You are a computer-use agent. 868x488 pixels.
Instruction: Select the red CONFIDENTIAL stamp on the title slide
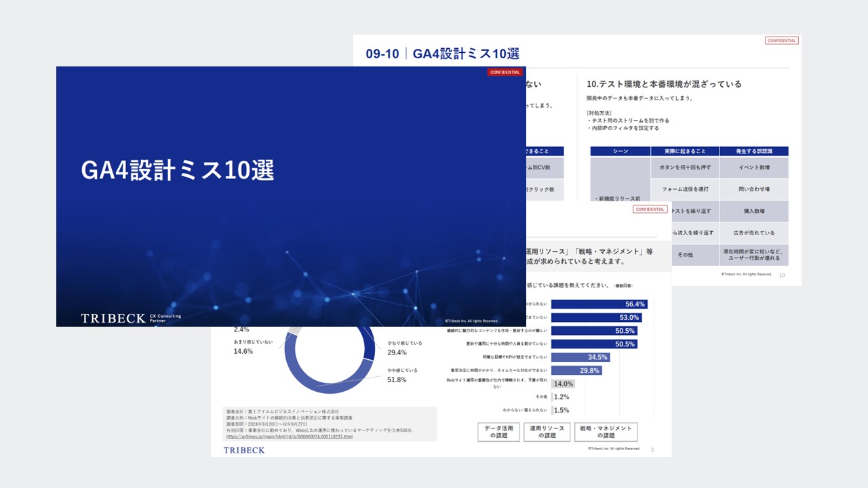(505, 72)
